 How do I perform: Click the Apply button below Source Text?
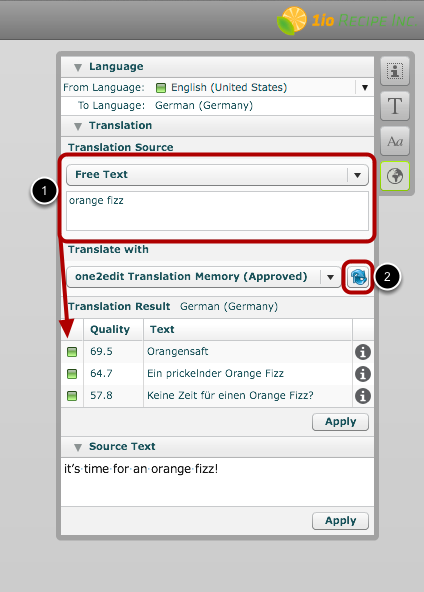click(x=340, y=521)
